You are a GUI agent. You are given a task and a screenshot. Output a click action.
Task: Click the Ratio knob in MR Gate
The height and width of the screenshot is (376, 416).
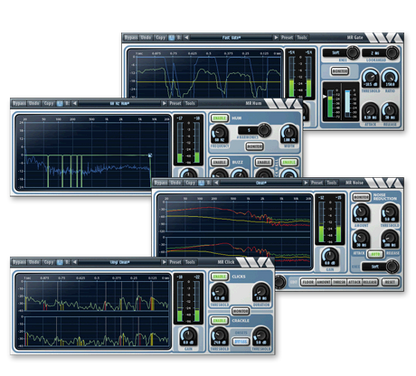(390, 78)
